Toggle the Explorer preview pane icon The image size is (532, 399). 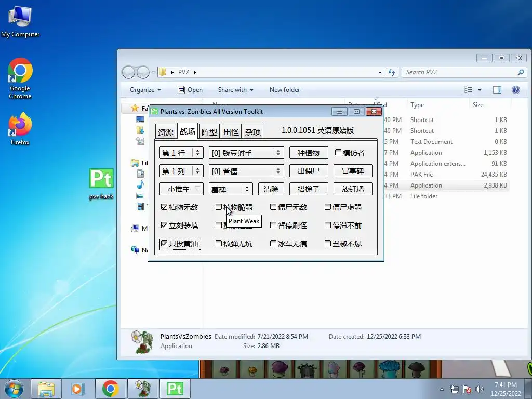coord(497,89)
